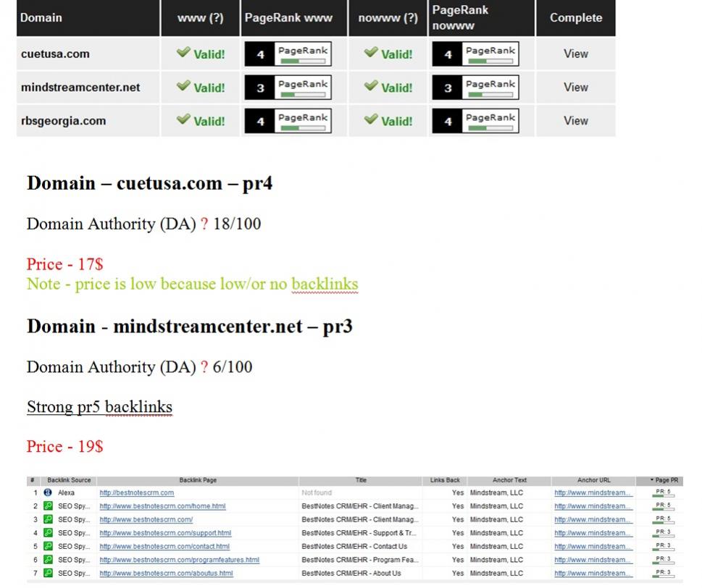Click PageRank nowww badge for mindstreamcenter.net
This screenshot has height=588, width=702.
point(475,88)
